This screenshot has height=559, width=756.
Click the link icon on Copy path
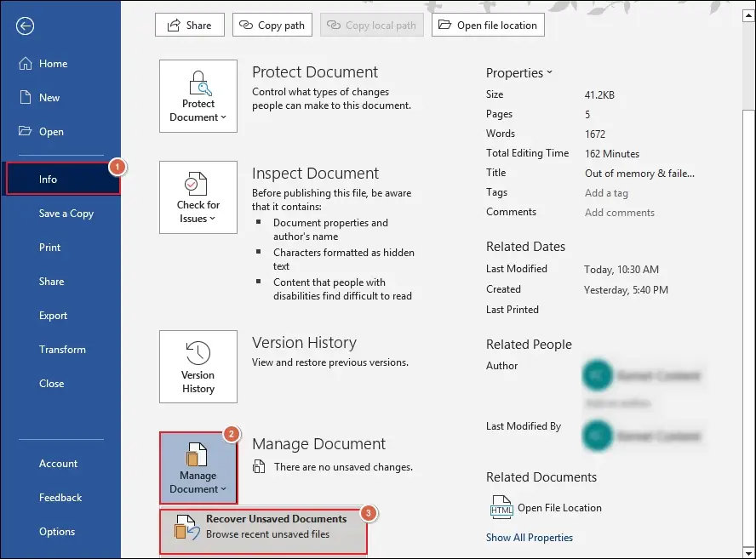(x=246, y=25)
